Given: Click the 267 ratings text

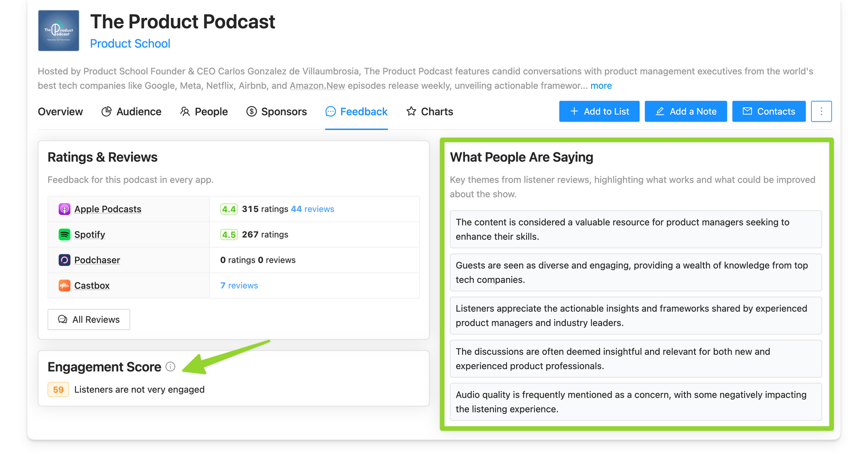Looking at the screenshot, I should pyautogui.click(x=265, y=235).
